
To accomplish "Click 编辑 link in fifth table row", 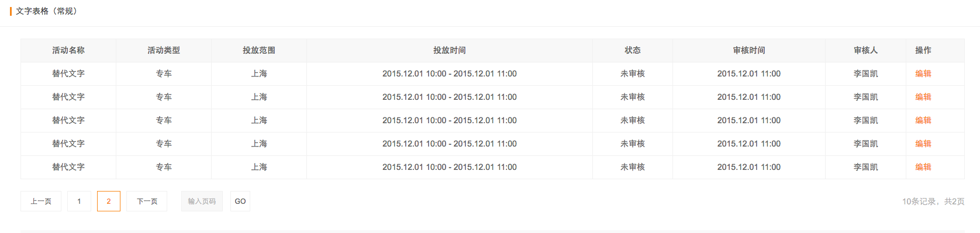I will (x=923, y=167).
